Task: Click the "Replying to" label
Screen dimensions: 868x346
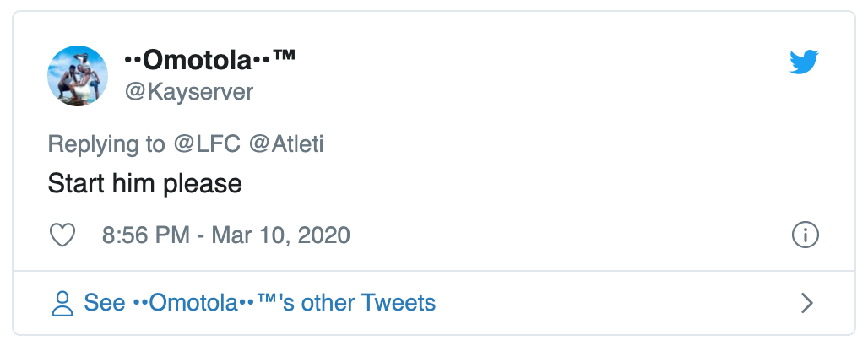Action: 106,143
